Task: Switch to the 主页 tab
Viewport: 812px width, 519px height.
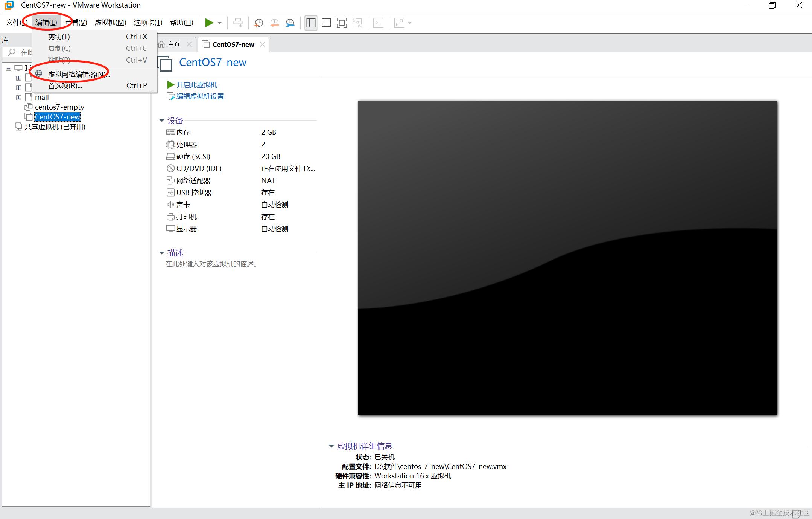Action: [174, 44]
